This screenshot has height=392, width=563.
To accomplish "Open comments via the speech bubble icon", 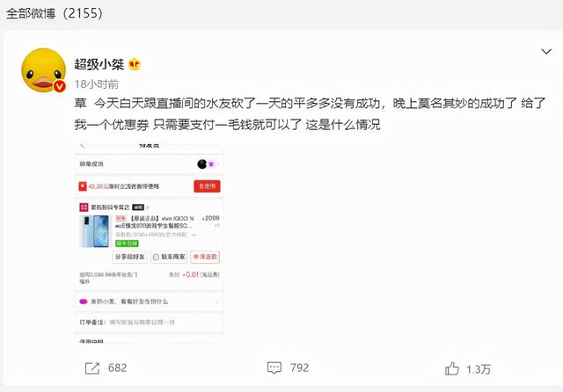I will pos(274,368).
